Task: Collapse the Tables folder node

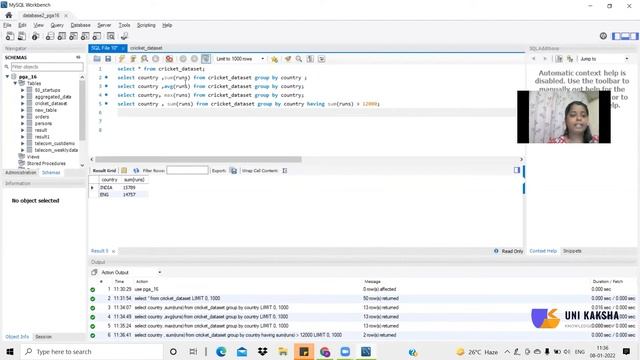Action: [16, 83]
